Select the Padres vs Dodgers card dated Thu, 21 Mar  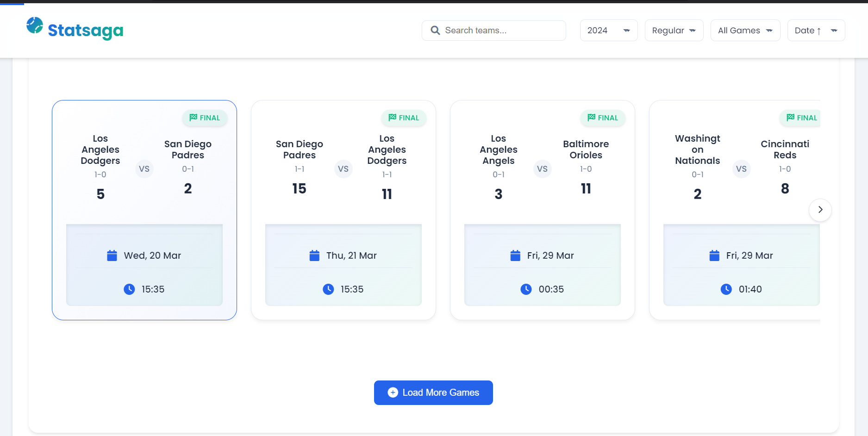pyautogui.click(x=343, y=210)
